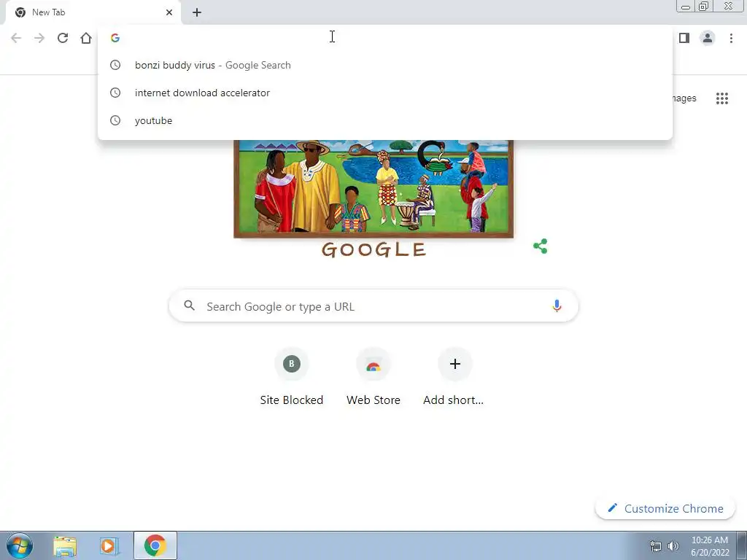Open the network tray icon
Screen dimensions: 747x560
656,546
